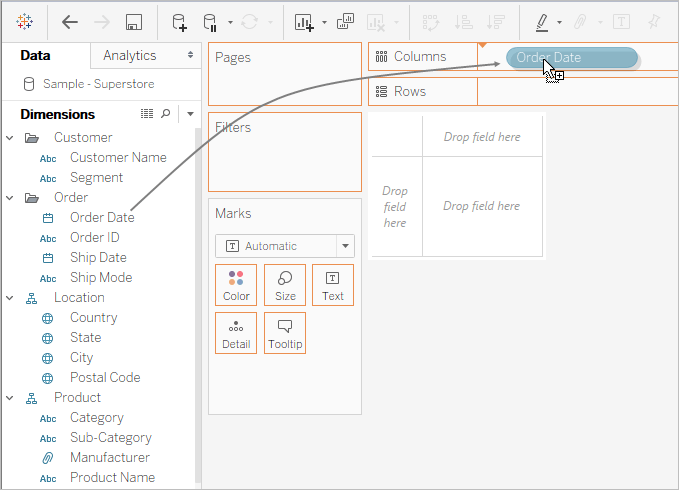Image resolution: width=679 pixels, height=490 pixels.
Task: Click the Tableau logo start page icon
Action: click(x=24, y=21)
